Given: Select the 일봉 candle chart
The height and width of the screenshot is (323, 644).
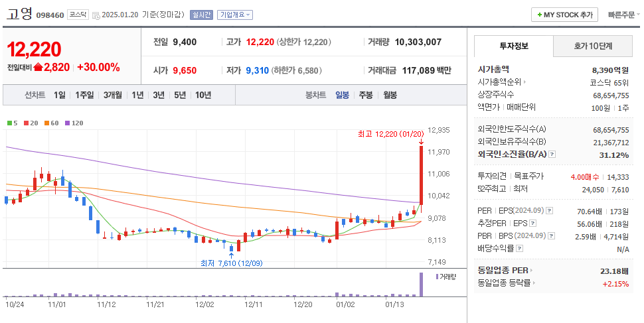Looking at the screenshot, I should click(x=342, y=96).
